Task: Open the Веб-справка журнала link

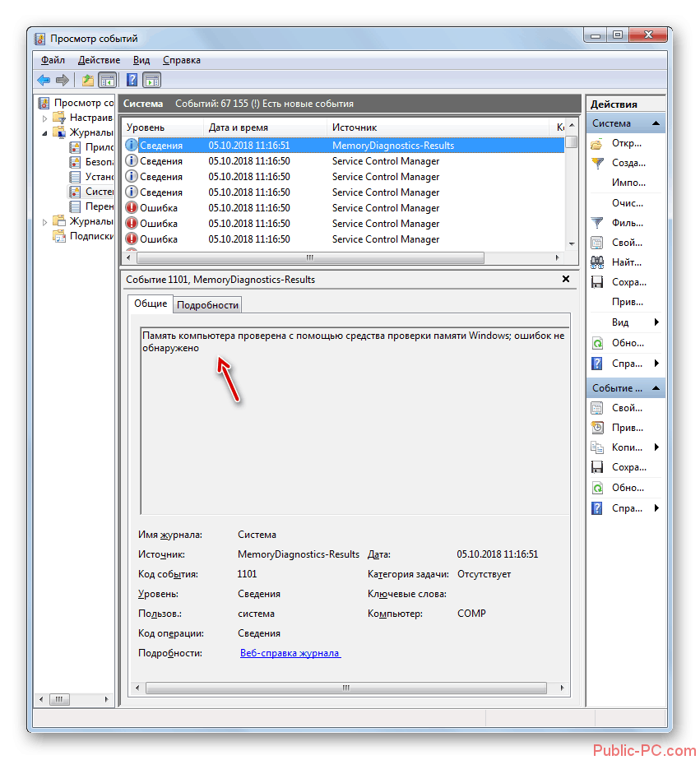Action: click(290, 653)
